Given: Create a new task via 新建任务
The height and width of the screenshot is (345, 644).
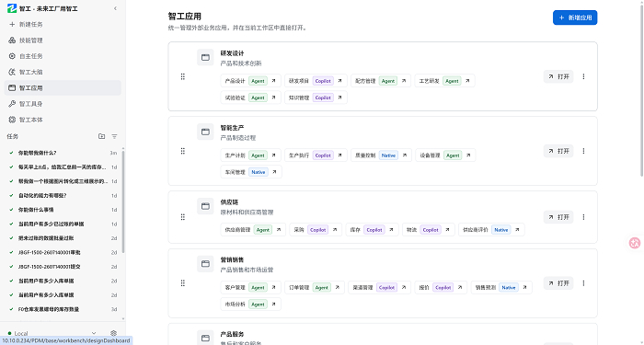Looking at the screenshot, I should pos(63,24).
